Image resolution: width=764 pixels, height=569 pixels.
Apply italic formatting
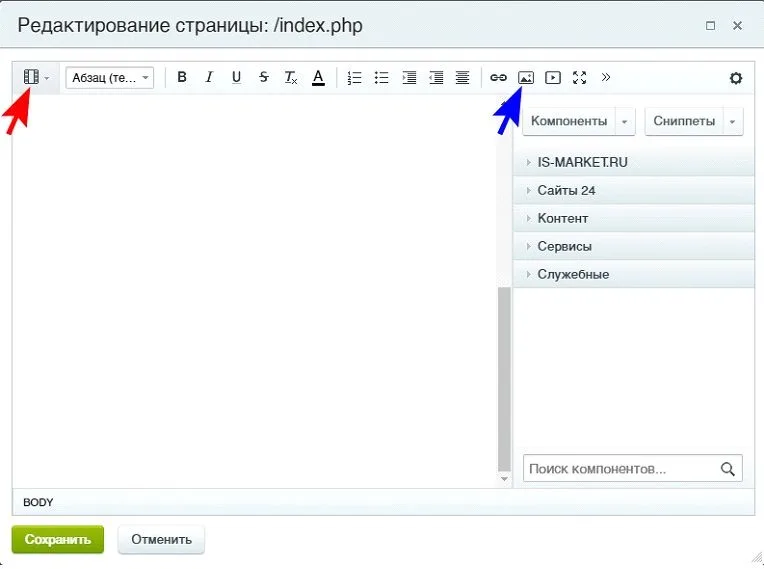point(209,77)
